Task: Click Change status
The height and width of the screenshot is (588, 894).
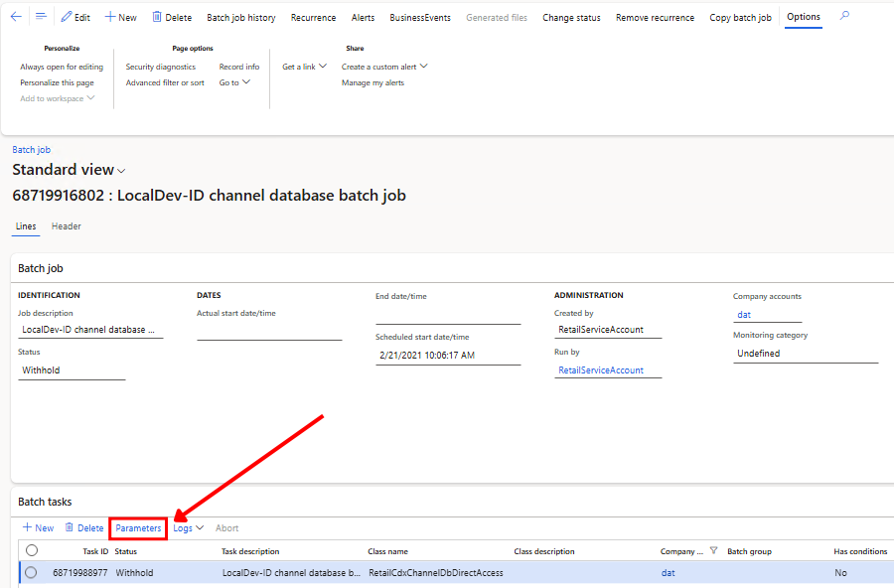Action: pyautogui.click(x=571, y=18)
